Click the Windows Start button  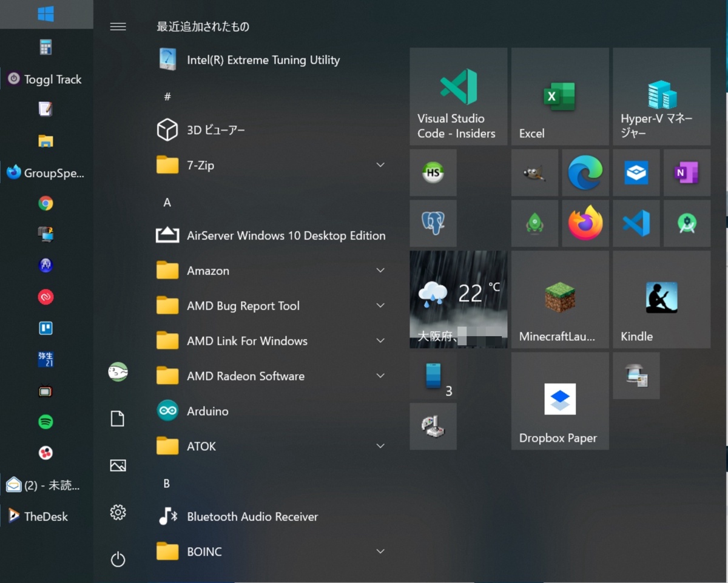pyautogui.click(x=46, y=14)
